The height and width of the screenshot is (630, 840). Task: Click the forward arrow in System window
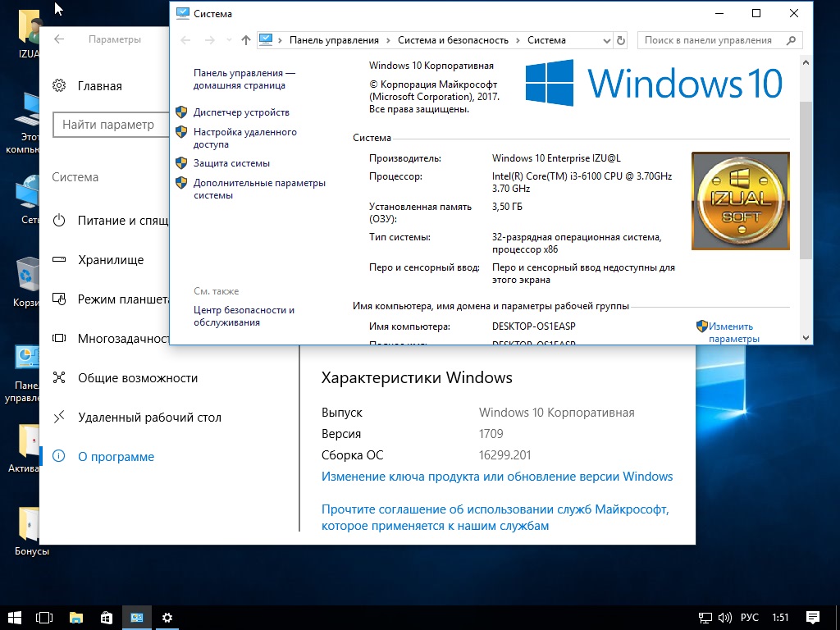(210, 40)
